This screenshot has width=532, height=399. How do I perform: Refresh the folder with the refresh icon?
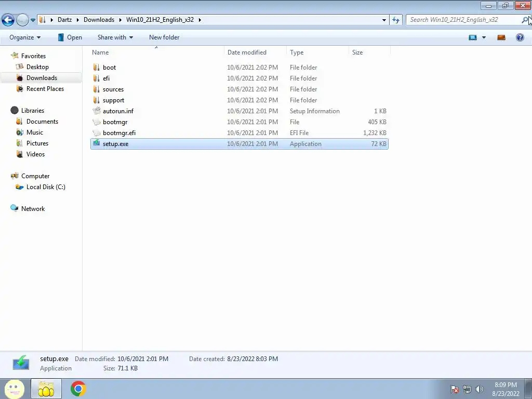click(395, 20)
